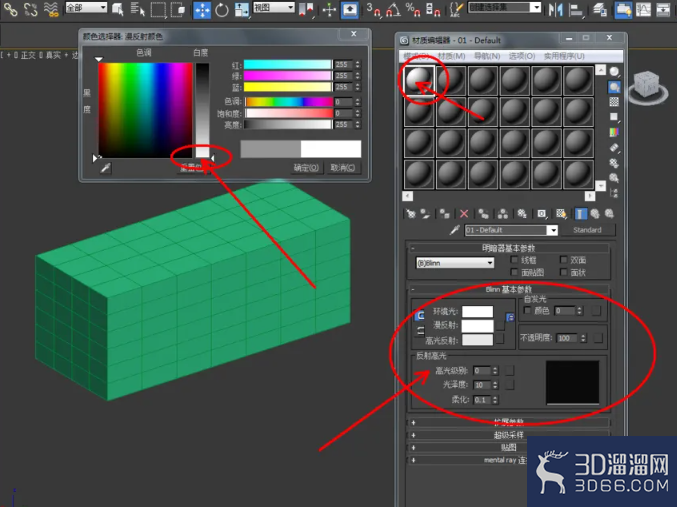
Task: Click 确定(O) in color selector
Action: click(306, 168)
